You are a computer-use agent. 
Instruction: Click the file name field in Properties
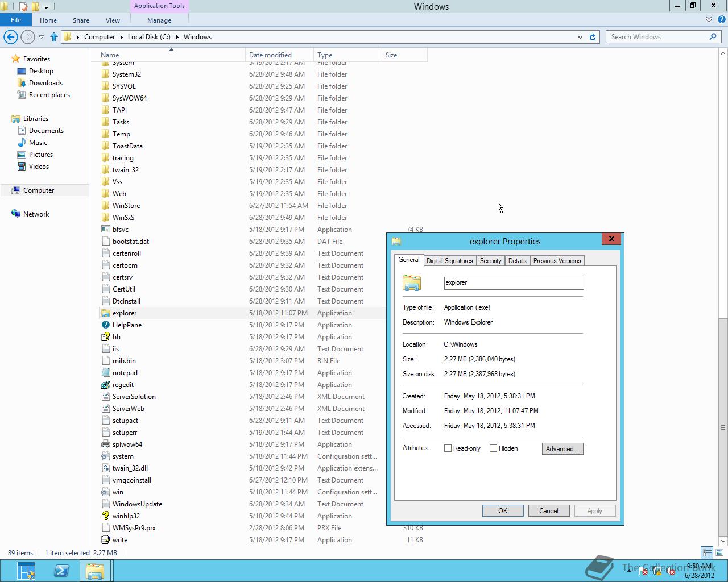coord(514,283)
